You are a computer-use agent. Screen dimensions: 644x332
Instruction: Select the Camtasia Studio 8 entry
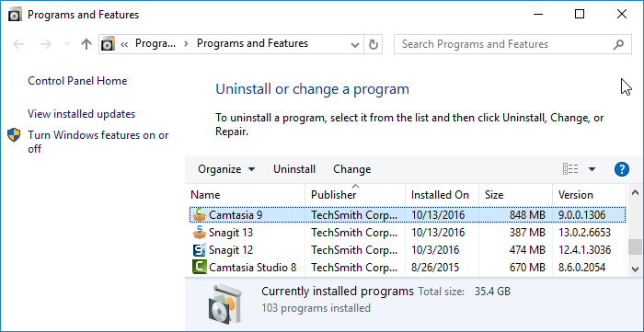(x=253, y=268)
